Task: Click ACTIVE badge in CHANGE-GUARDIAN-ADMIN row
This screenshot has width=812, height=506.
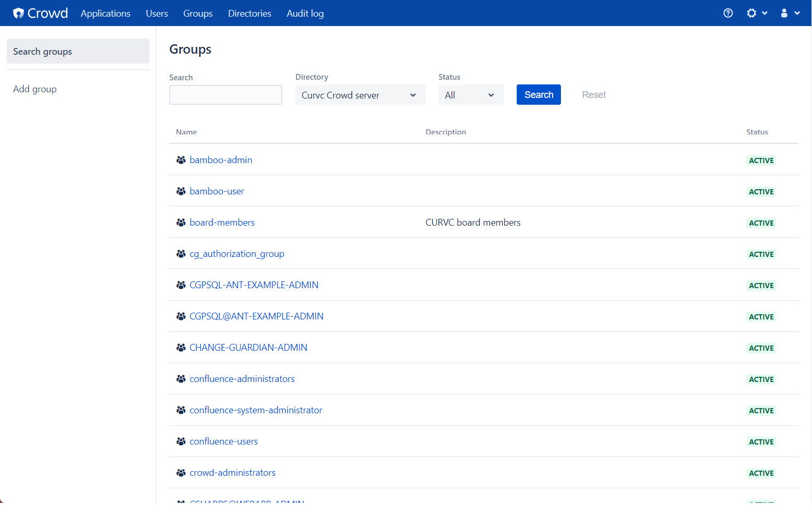Action: pos(761,348)
